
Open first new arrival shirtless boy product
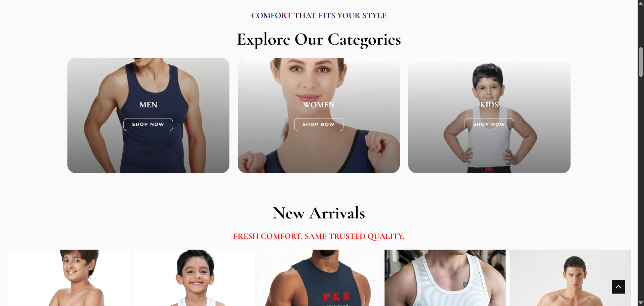(x=69, y=278)
